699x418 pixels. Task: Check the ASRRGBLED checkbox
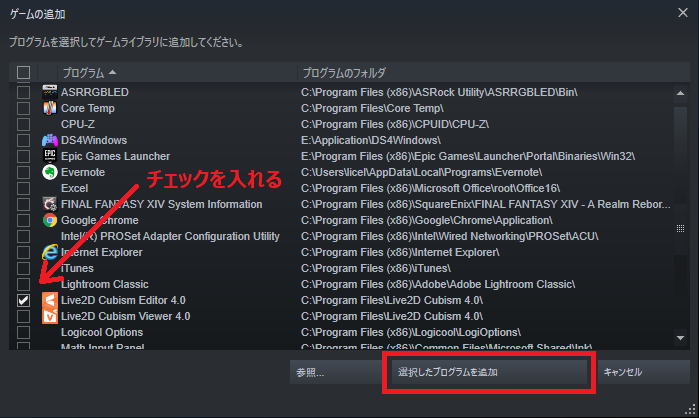(x=23, y=92)
